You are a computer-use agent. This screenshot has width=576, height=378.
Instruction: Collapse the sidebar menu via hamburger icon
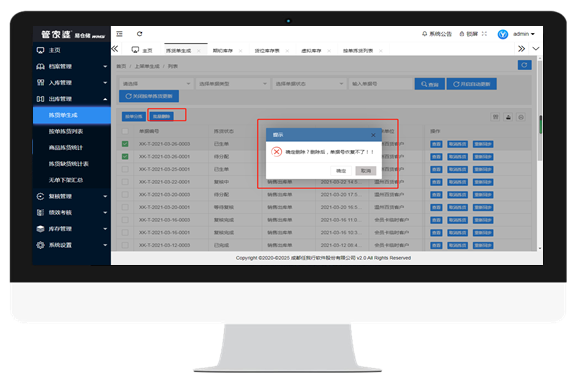pyautogui.click(x=119, y=34)
